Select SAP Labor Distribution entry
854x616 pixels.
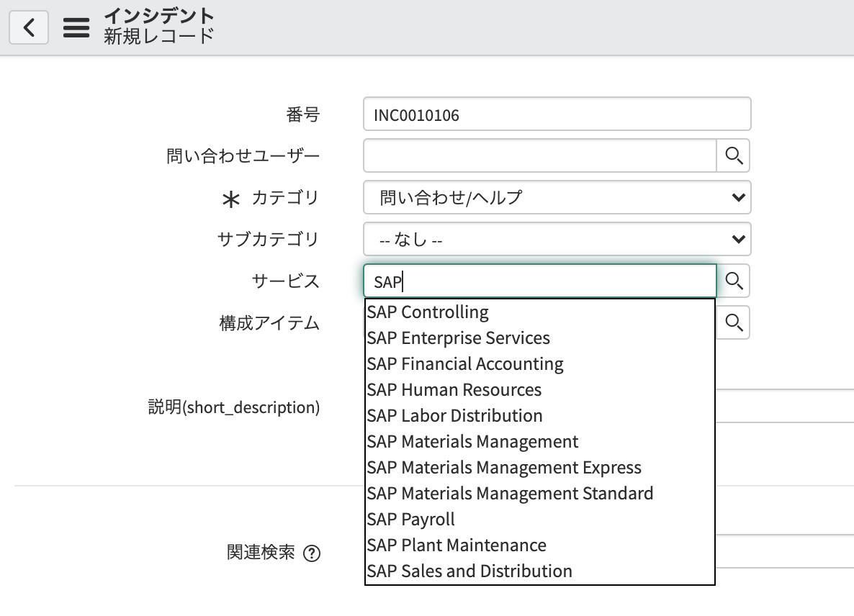pos(454,416)
